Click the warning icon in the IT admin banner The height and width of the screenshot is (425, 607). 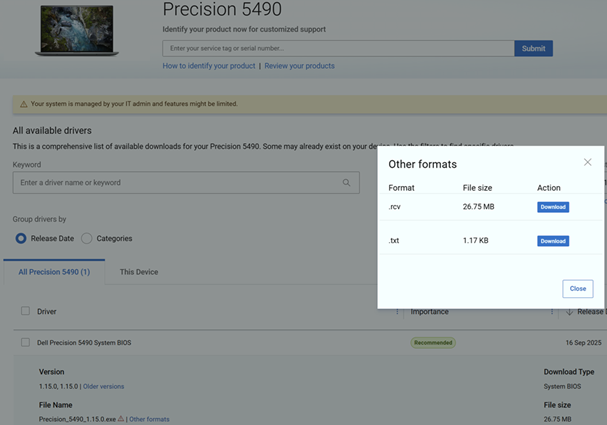tap(23, 104)
